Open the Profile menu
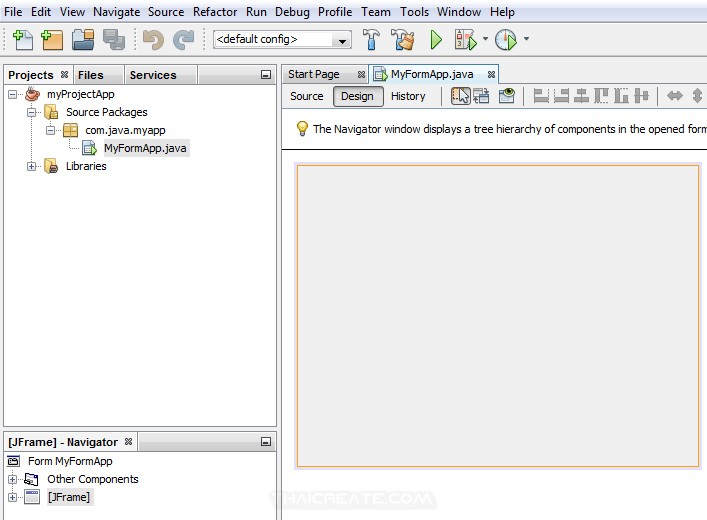The image size is (707, 520). [335, 12]
